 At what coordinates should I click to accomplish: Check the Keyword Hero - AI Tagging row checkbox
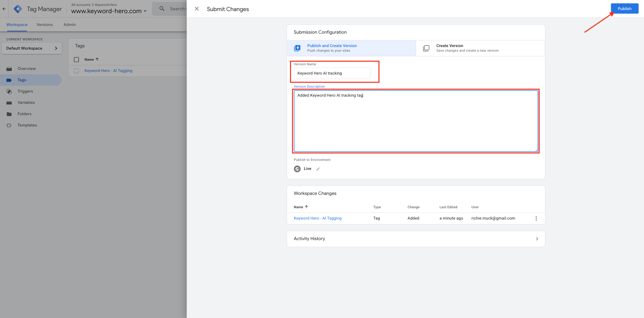(x=76, y=71)
